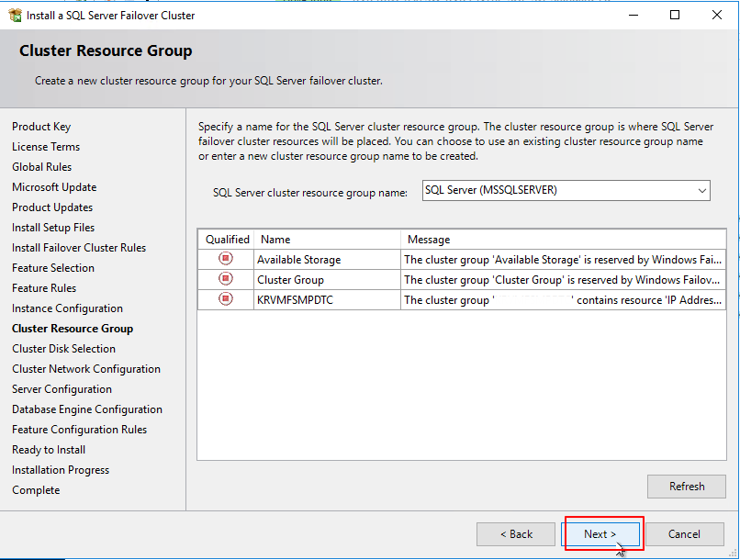Go back with the Back button
740x560 pixels.
tap(516, 534)
